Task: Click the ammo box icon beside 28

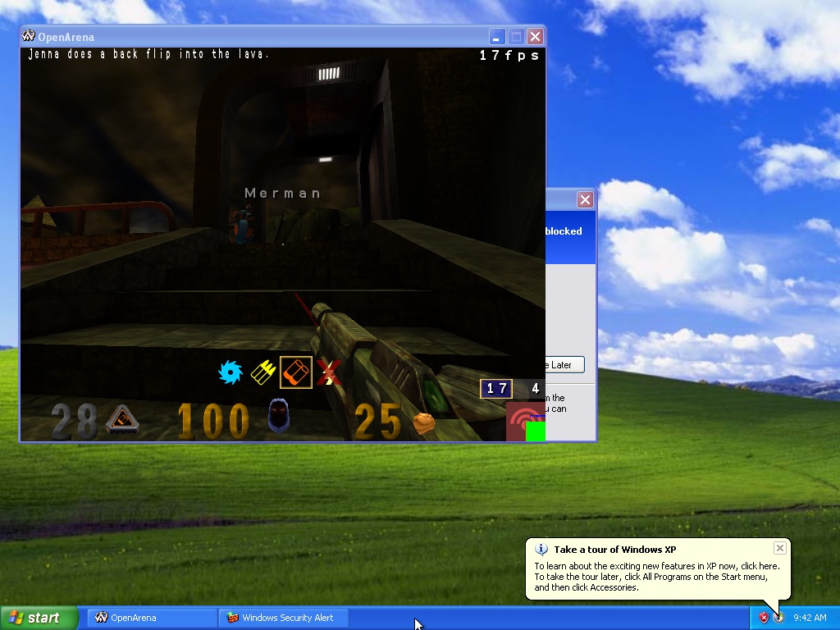Action: [x=122, y=420]
